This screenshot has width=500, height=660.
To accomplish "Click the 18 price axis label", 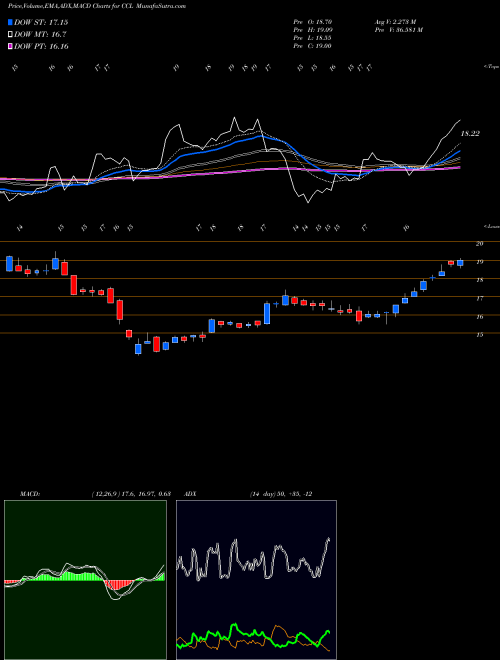I will pyautogui.click(x=479, y=280).
